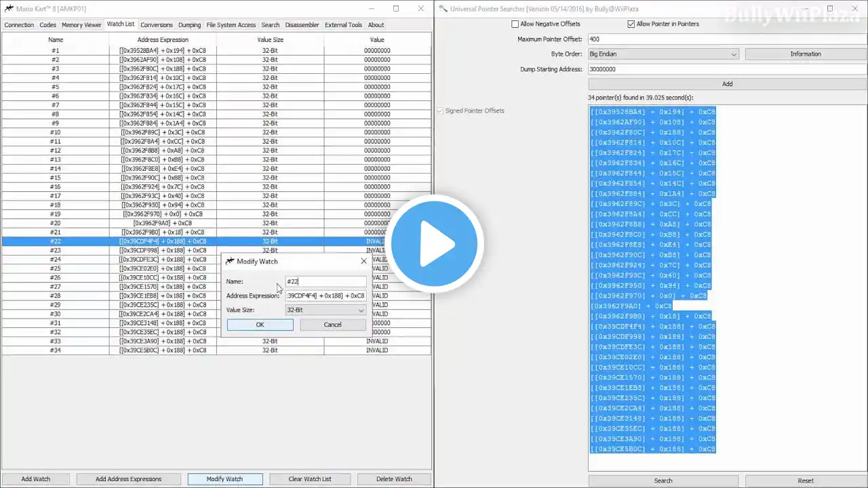Select watch row #15 in the watch list

click(x=216, y=178)
